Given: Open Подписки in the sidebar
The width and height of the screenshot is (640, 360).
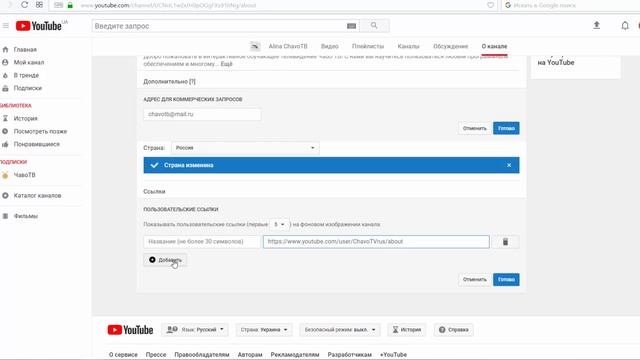Looking at the screenshot, I should click(28, 88).
